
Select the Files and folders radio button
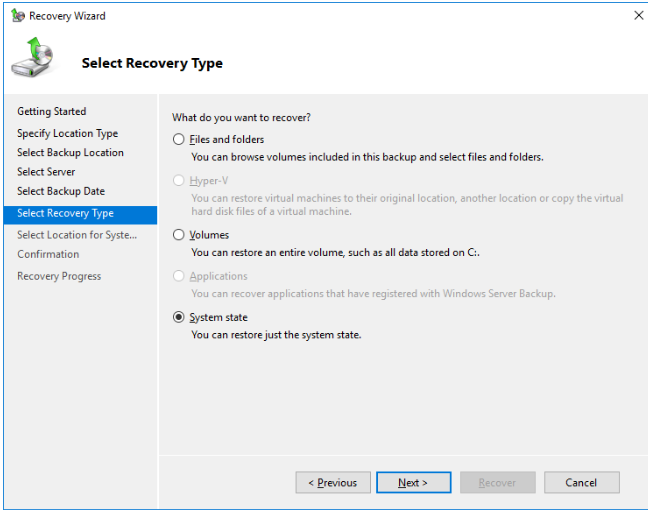tap(179, 139)
